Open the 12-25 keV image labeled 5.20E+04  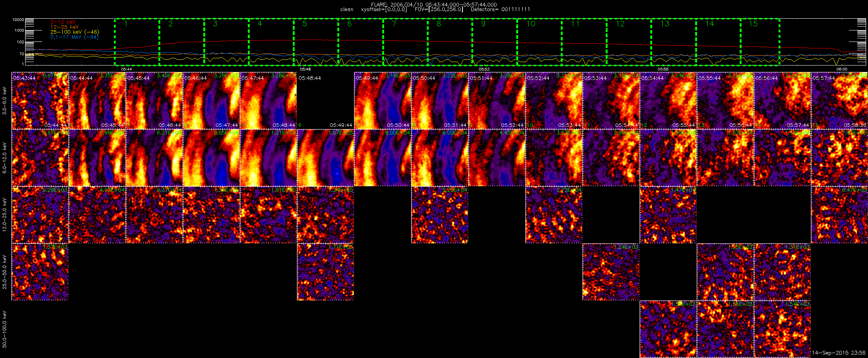click(x=440, y=215)
